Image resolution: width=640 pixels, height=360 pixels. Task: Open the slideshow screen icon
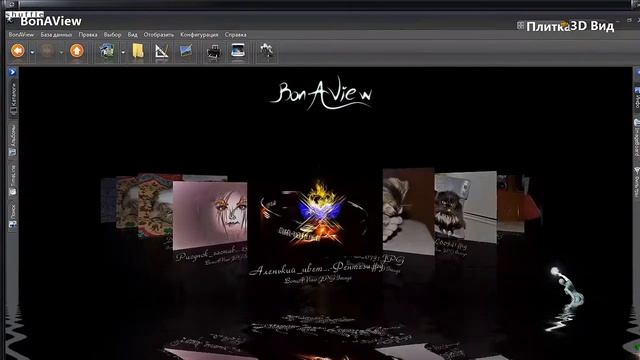tap(238, 51)
